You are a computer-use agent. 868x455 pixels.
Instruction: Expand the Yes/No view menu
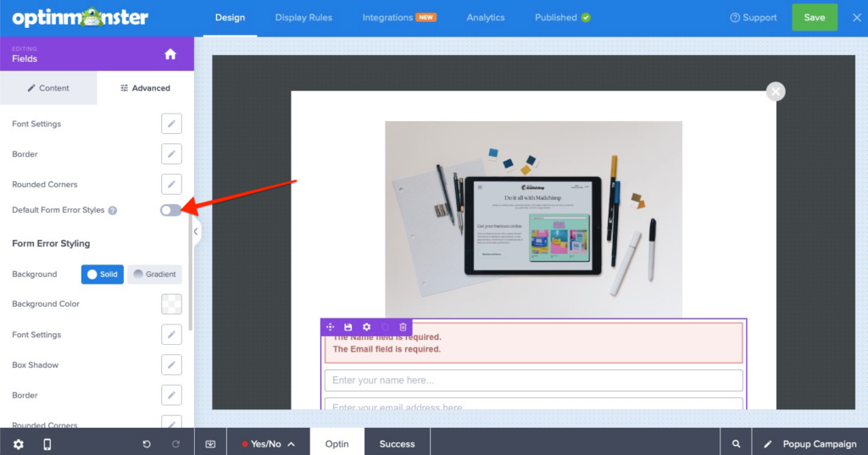269,444
